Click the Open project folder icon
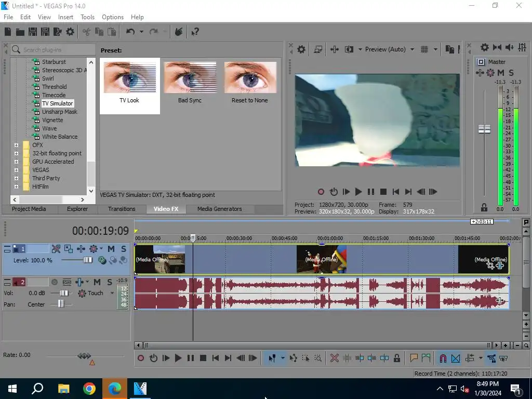 coord(20,32)
